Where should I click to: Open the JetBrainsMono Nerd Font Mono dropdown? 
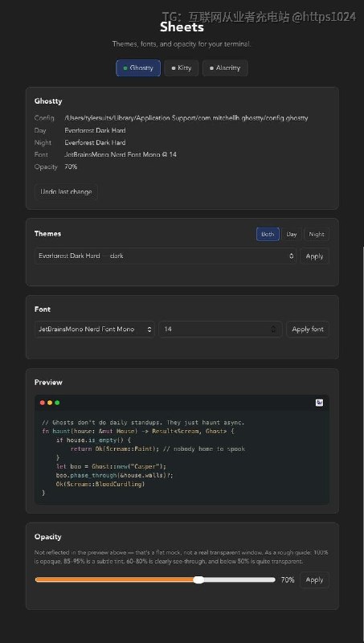click(94, 330)
